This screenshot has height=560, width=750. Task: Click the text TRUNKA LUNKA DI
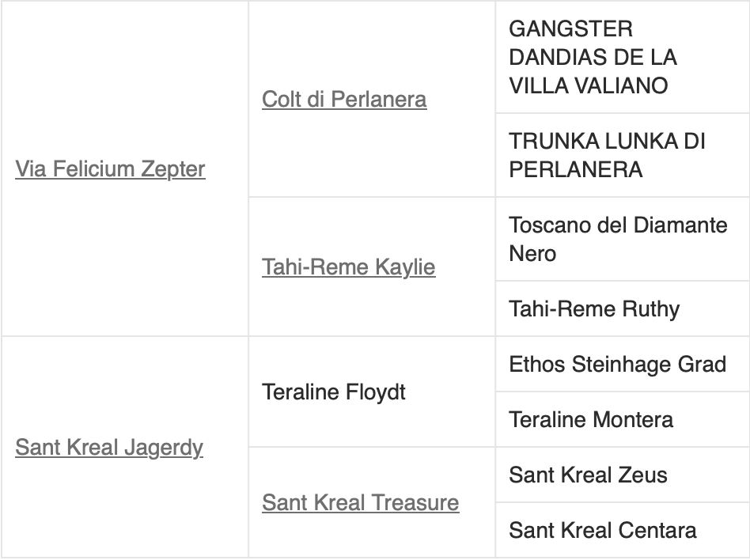tap(607, 142)
